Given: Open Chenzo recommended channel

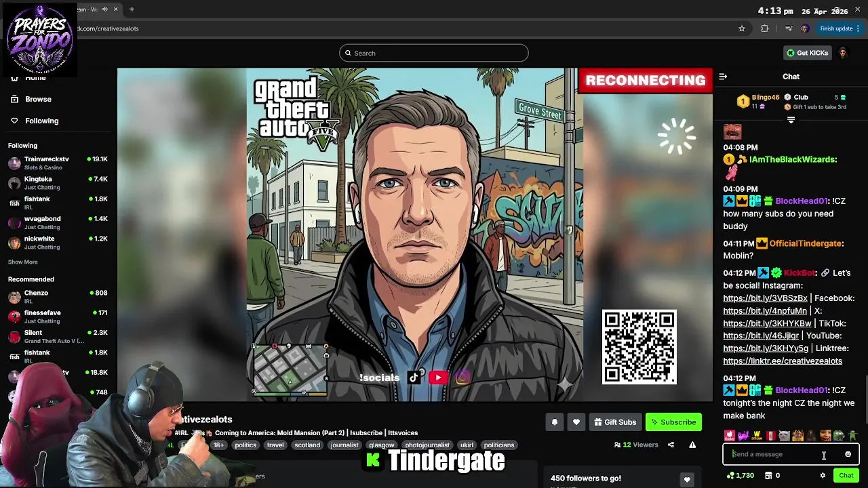Looking at the screenshot, I should pos(58,297).
